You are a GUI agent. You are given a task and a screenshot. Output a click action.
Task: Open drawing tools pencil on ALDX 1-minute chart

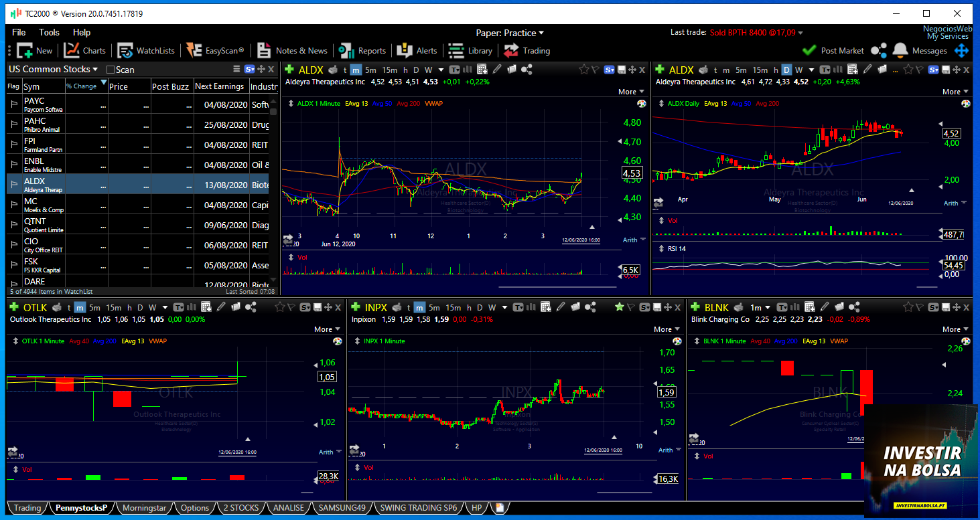pyautogui.click(x=497, y=70)
